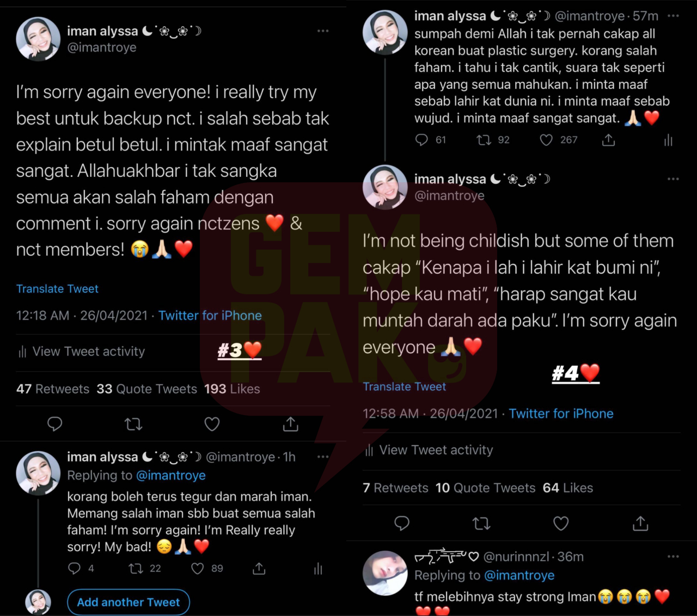Share the 12:18 AM tweet
The height and width of the screenshot is (616, 697).
click(291, 424)
